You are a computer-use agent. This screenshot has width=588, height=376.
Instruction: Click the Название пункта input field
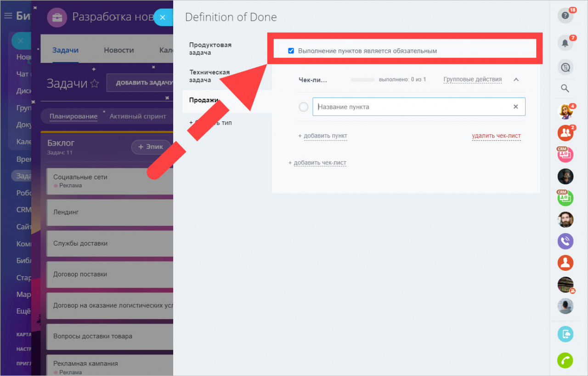419,107
